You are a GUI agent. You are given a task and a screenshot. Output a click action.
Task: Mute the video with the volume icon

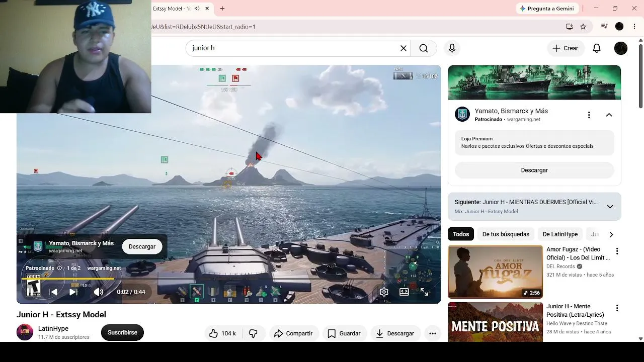99,292
